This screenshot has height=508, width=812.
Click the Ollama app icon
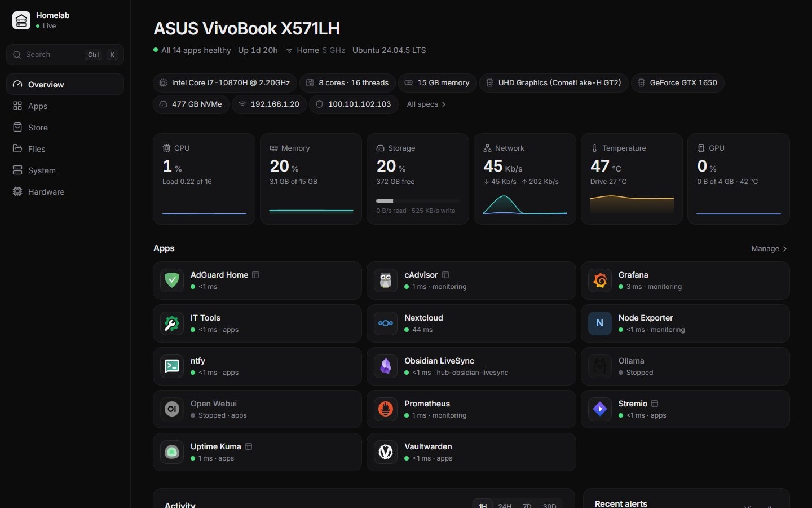click(x=600, y=366)
